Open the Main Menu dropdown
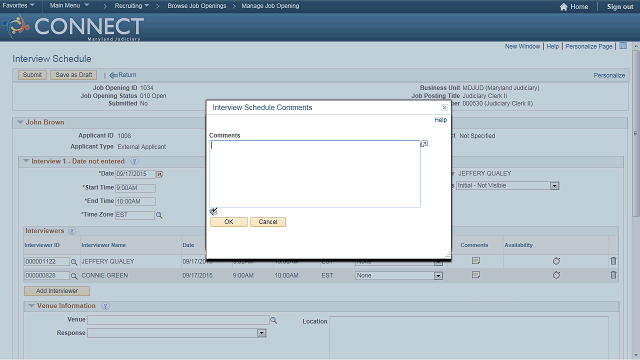 pos(69,6)
